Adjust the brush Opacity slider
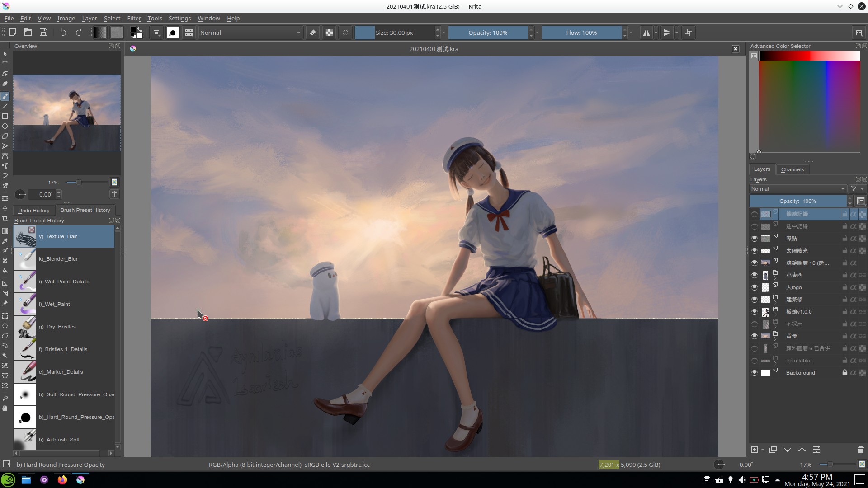 488,33
